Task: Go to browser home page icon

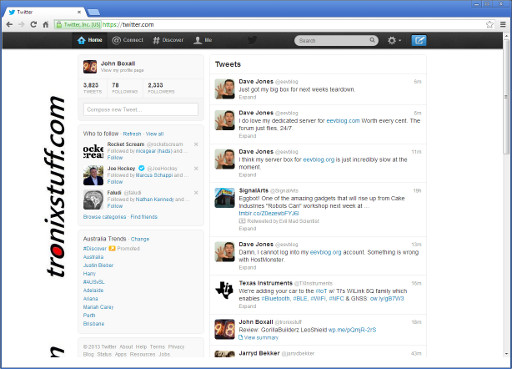Action: [46, 25]
